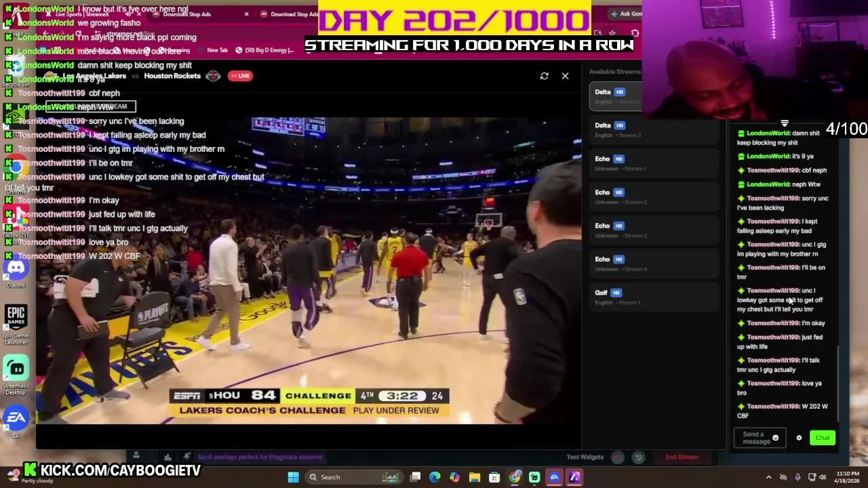Click the chat panel scrollbar
Screen dimensions: 868x488
point(839,383)
